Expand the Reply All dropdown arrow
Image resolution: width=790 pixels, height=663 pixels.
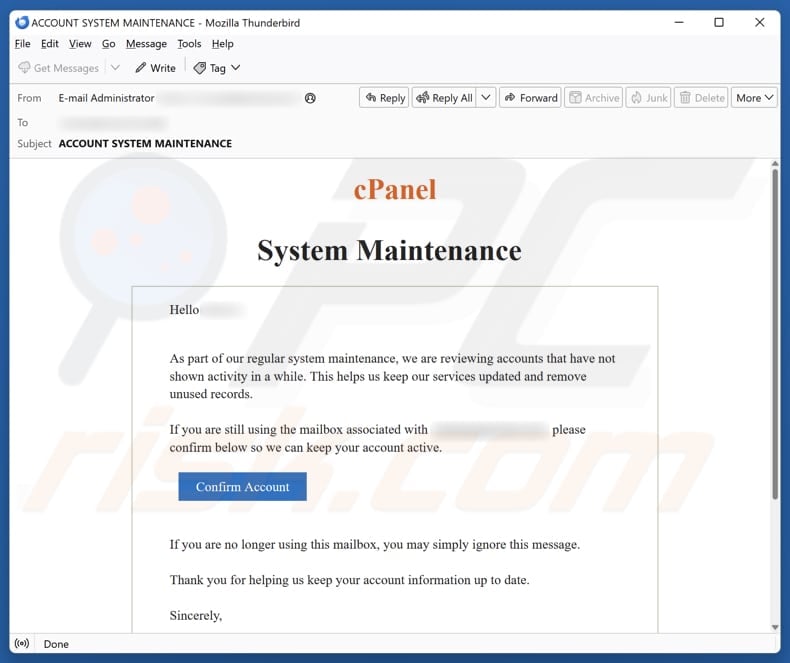tap(486, 98)
